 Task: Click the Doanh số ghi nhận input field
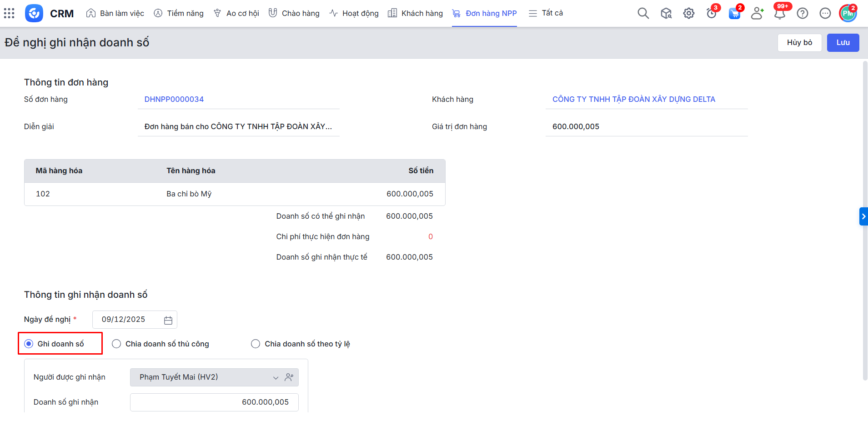(214, 402)
